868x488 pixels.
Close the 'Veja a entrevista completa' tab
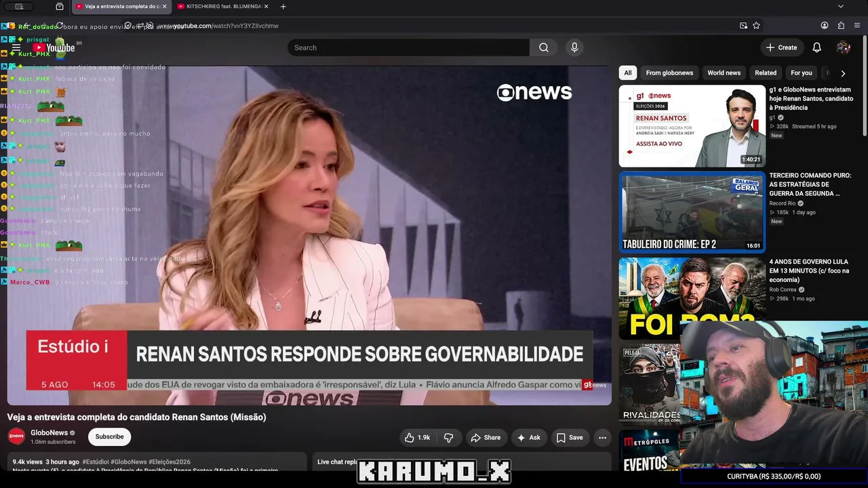coord(164,7)
